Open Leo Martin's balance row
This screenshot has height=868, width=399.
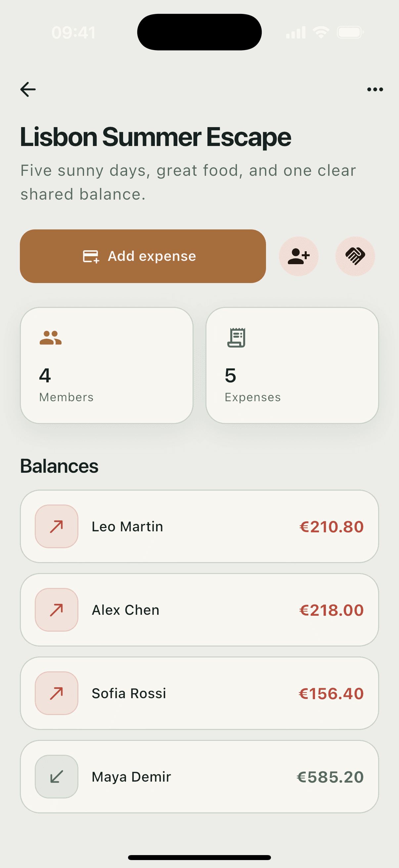tap(199, 526)
